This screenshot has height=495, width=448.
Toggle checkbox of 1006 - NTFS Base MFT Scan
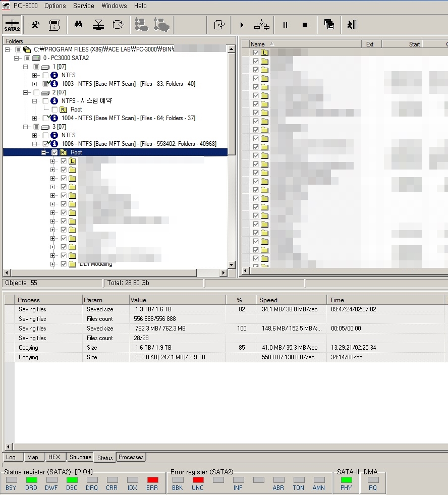tap(45, 144)
